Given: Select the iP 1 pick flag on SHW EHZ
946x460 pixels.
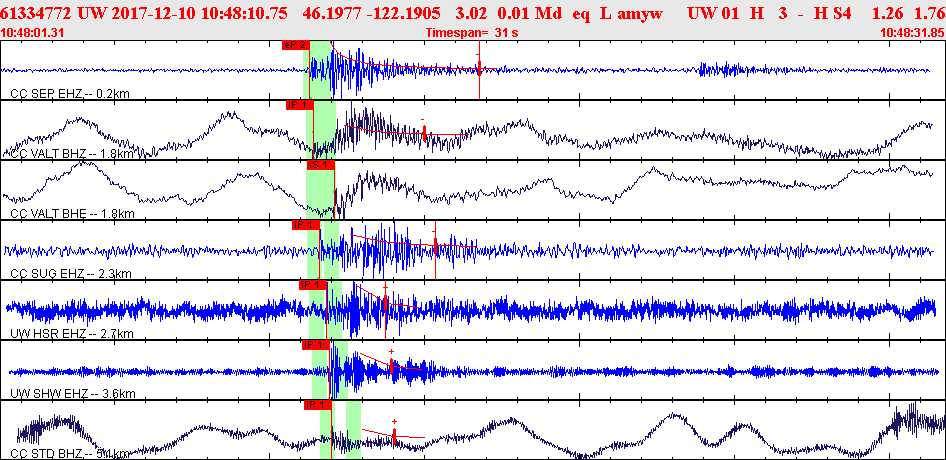Looking at the screenshot, I should pyautogui.click(x=316, y=345).
